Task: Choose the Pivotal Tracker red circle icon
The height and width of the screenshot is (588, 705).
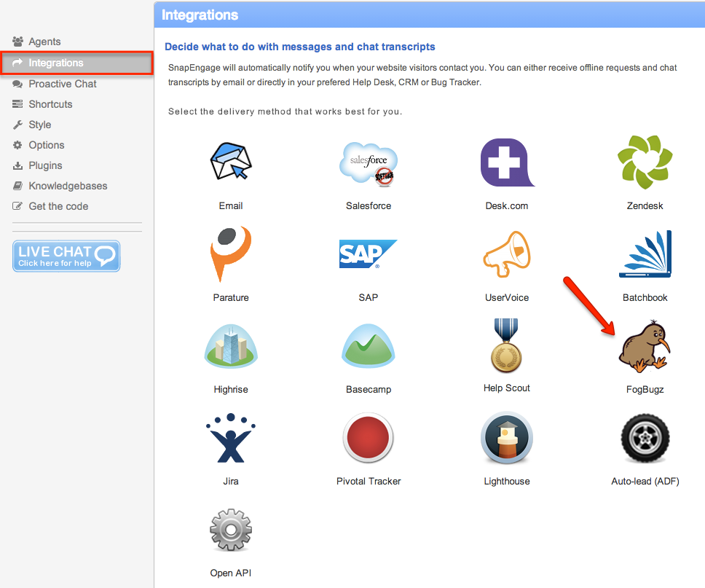Action: pos(369,438)
